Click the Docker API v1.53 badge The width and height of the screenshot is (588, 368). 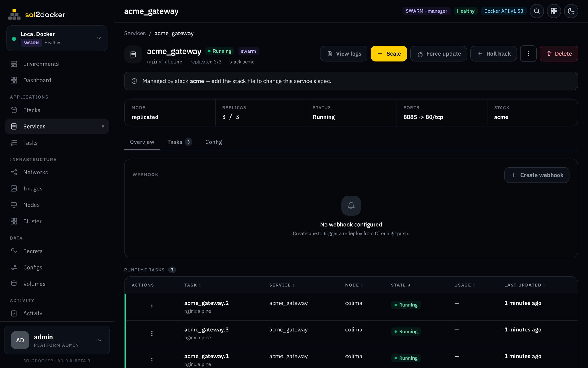click(504, 11)
